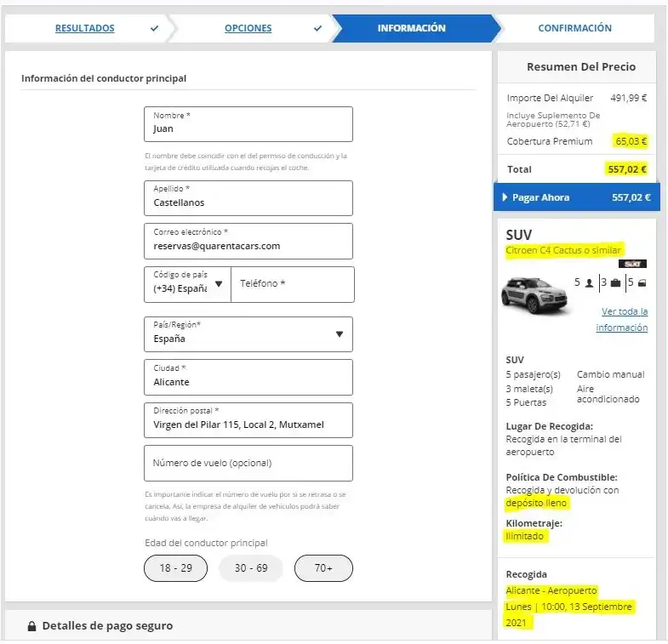Click the Pagar Ahora button
This screenshot has width=668, height=644.
577,197
